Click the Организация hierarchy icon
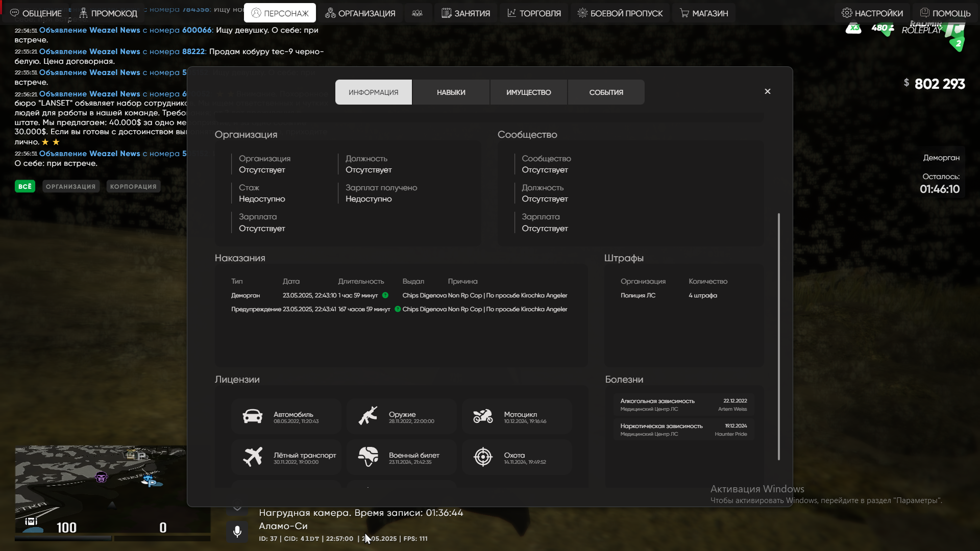The width and height of the screenshot is (980, 551). pos(330,13)
